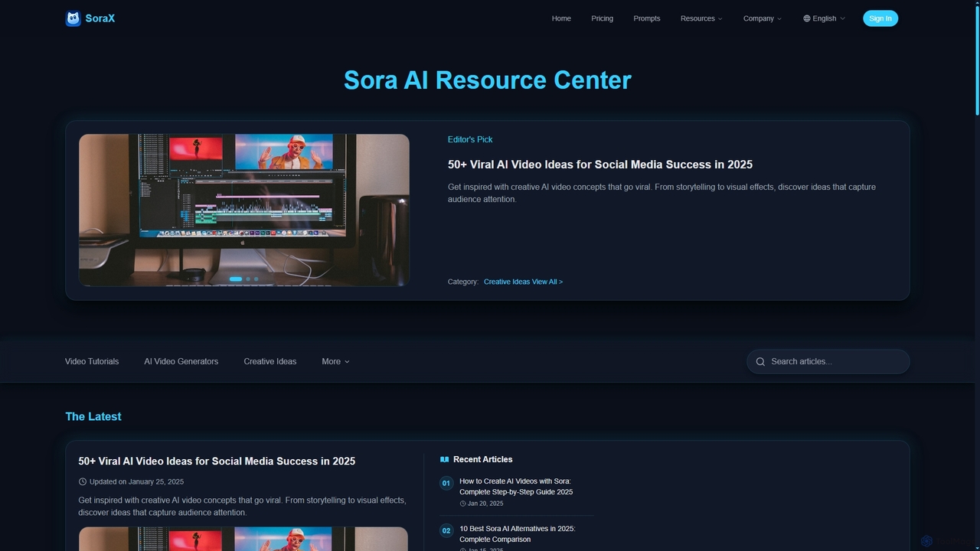Open the Prompts page
This screenshot has height=551, width=980.
point(647,18)
